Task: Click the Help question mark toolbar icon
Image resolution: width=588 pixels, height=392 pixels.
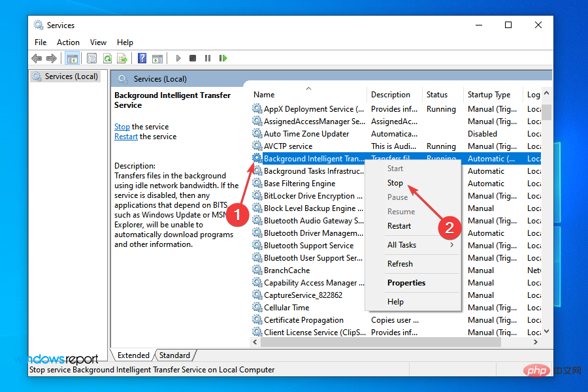Action: point(142,58)
